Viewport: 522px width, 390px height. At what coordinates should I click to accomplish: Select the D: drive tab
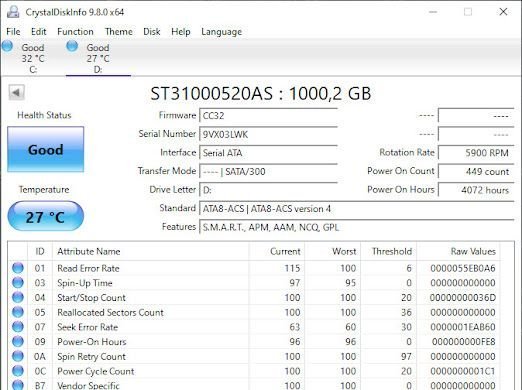tap(98, 58)
